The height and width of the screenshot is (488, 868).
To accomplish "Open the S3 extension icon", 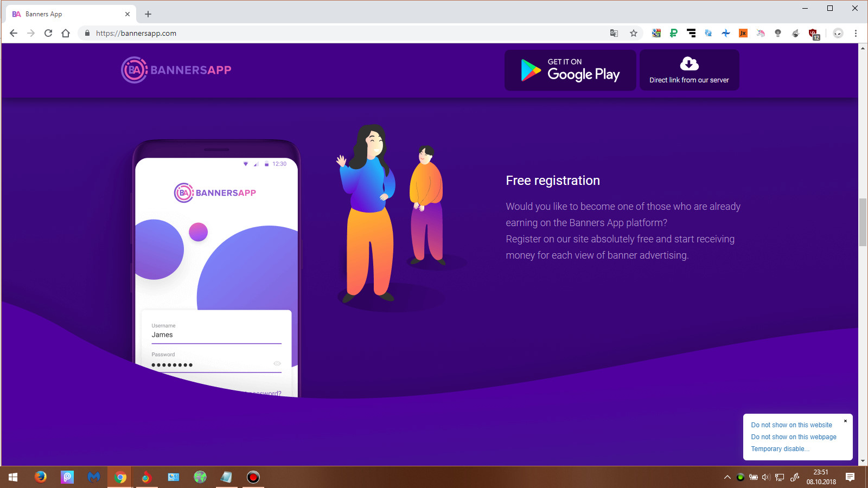I will pos(656,33).
